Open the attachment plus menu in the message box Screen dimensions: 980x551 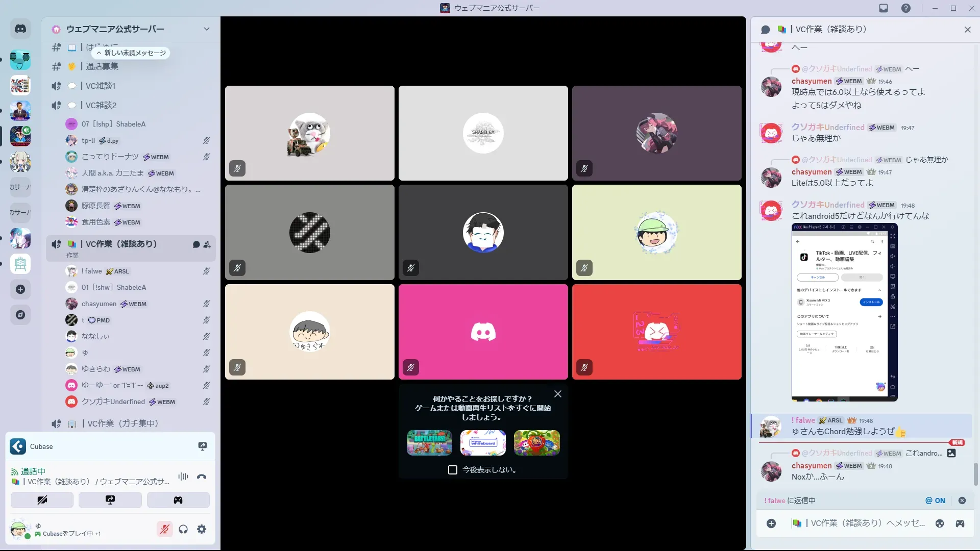coord(771,523)
